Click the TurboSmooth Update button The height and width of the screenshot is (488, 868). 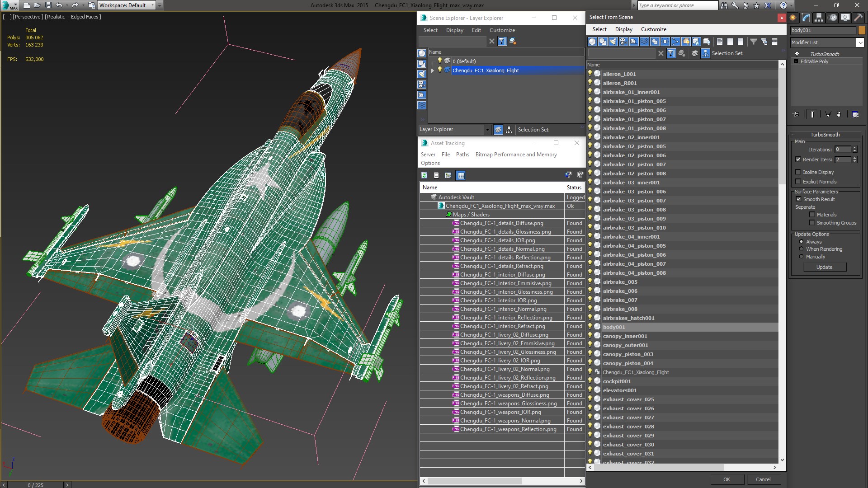coord(824,267)
